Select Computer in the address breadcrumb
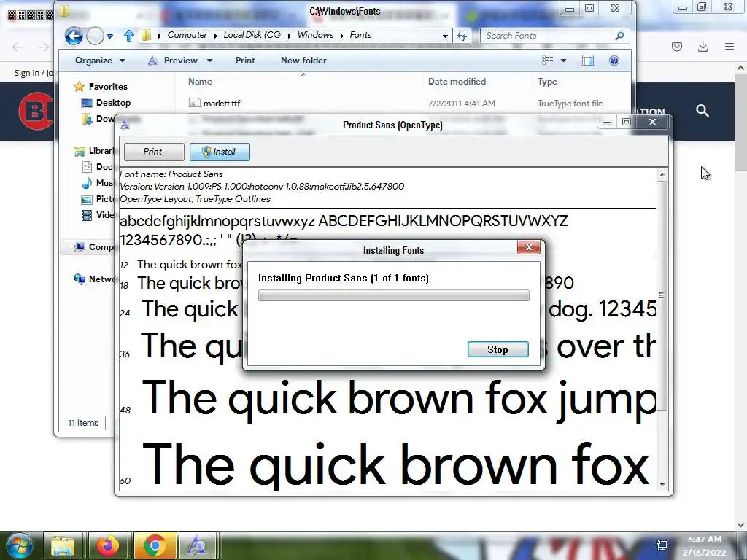Image resolution: width=747 pixels, height=560 pixels. tap(187, 35)
